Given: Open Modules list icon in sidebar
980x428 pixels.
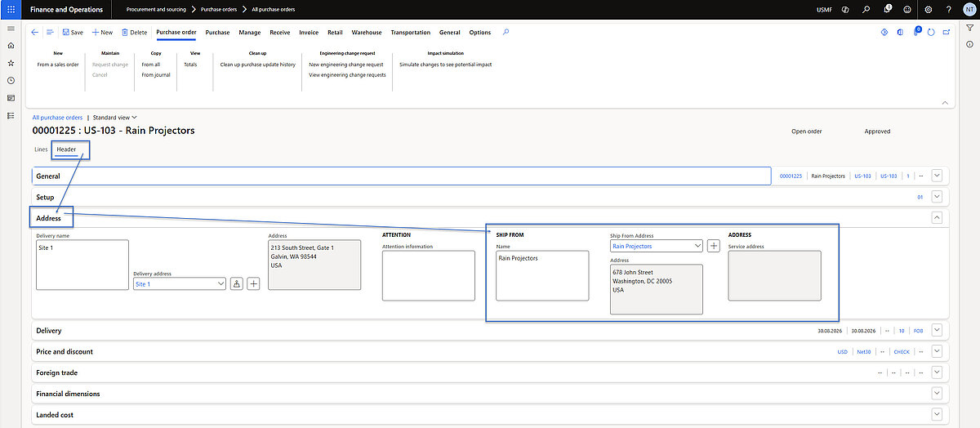Looking at the screenshot, I should click(x=11, y=115).
